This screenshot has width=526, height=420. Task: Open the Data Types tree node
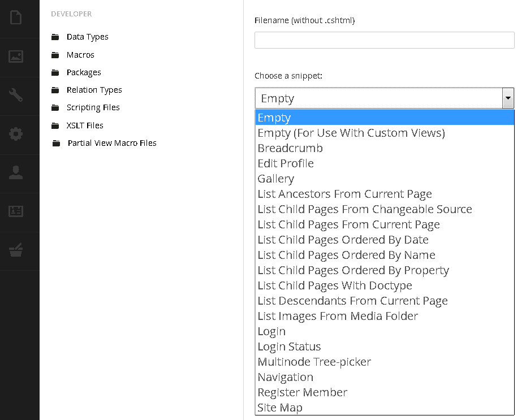87,37
